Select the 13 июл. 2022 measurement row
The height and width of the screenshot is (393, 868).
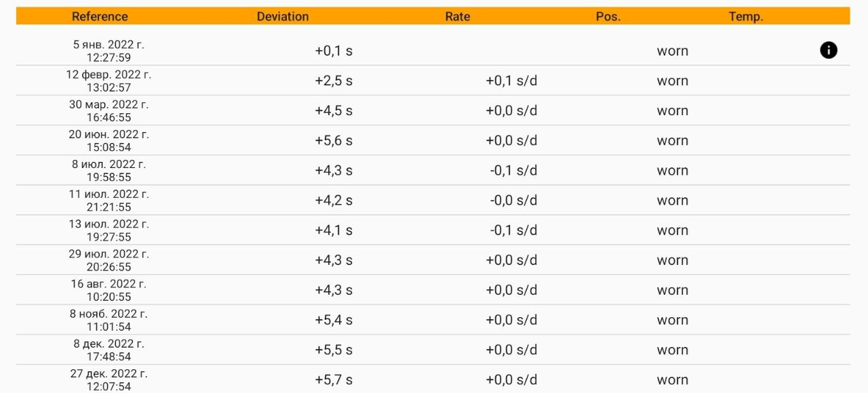click(x=108, y=230)
